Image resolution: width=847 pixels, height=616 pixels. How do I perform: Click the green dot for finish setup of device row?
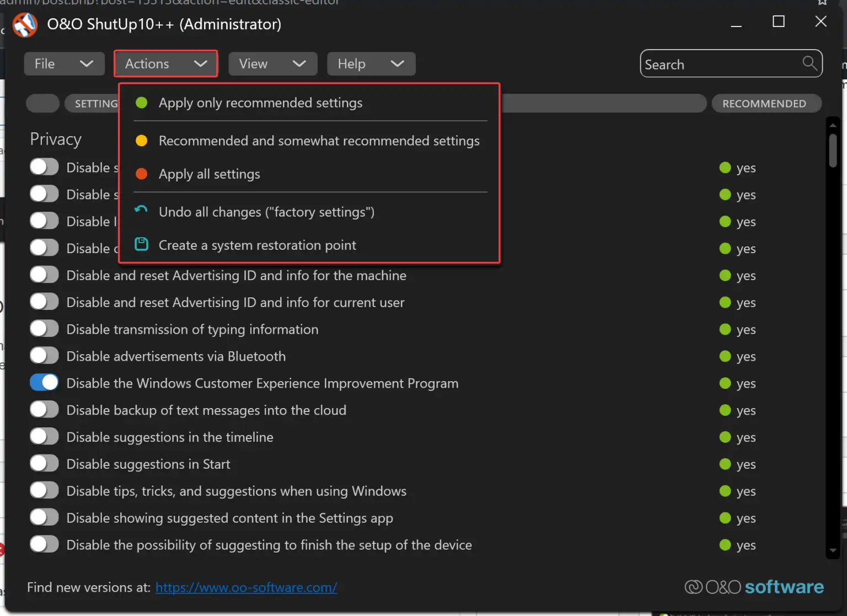725,545
